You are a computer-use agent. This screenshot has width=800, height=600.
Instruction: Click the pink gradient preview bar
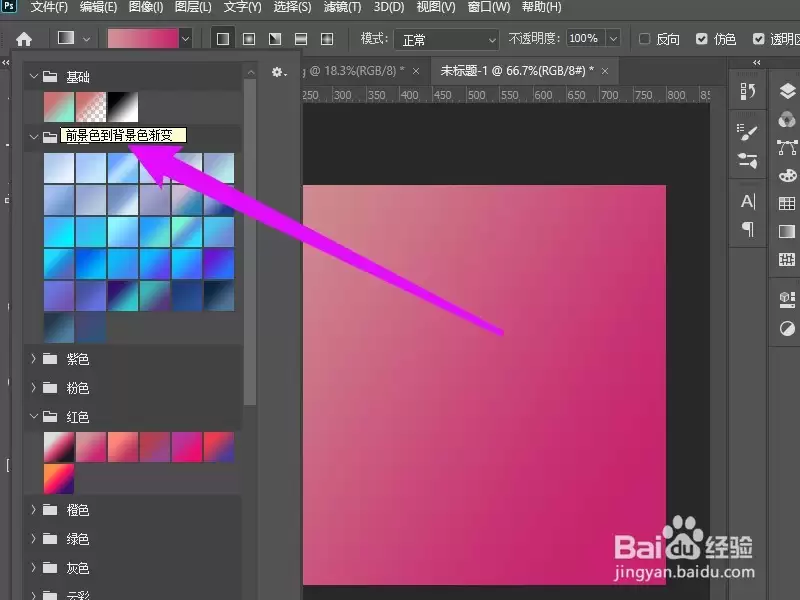[x=143, y=39]
